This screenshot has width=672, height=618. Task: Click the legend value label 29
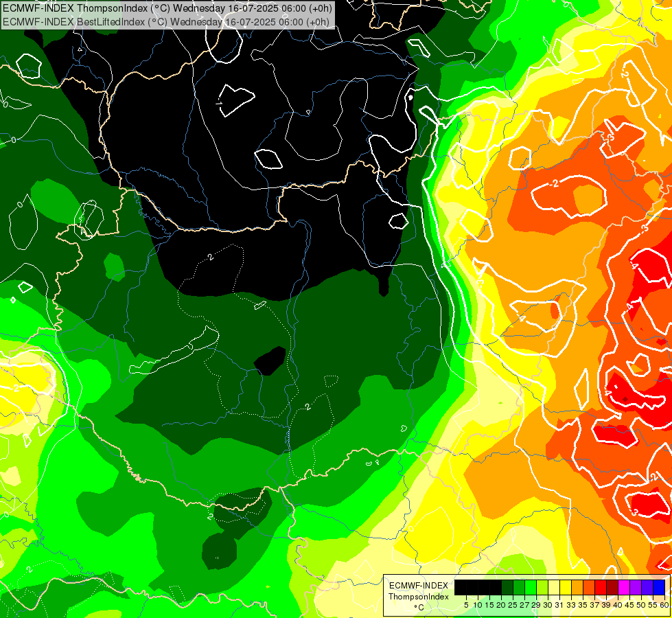(x=536, y=605)
